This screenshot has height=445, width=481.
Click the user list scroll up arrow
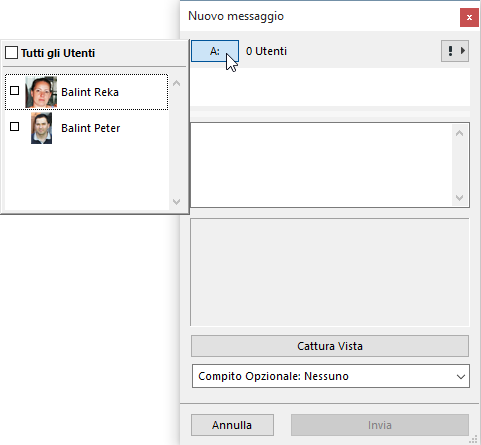[x=177, y=83]
